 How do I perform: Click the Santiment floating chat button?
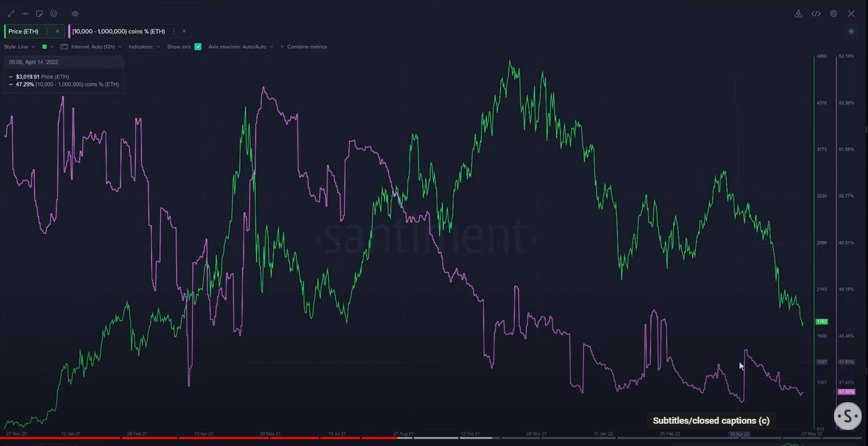tap(847, 416)
